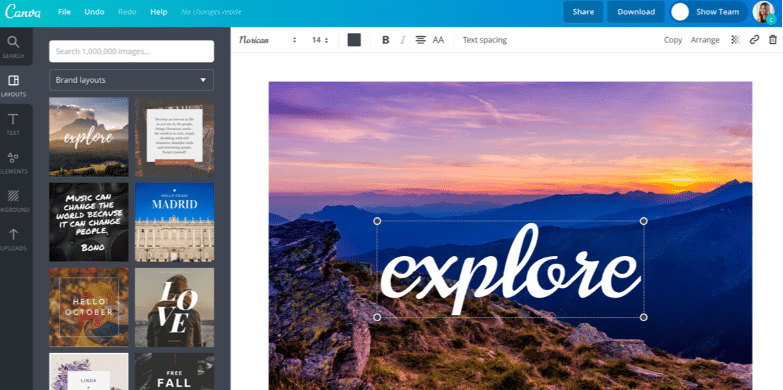Click the No changes made status text
Image resolution: width=783 pixels, height=390 pixels.
211,12
